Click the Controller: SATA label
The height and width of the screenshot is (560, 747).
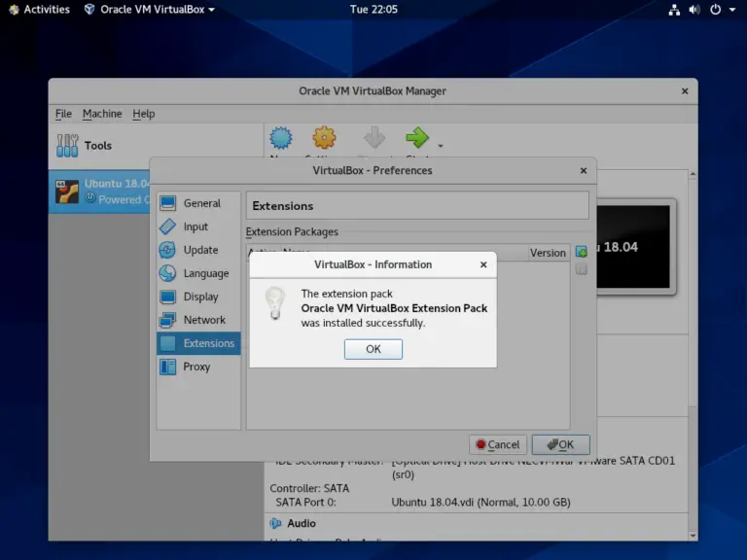[x=309, y=489]
